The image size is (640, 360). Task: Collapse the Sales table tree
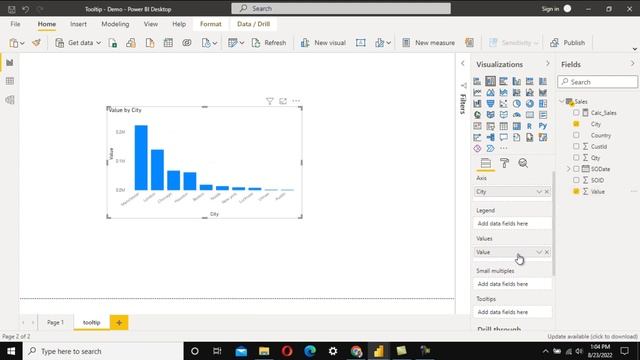pyautogui.click(x=562, y=101)
